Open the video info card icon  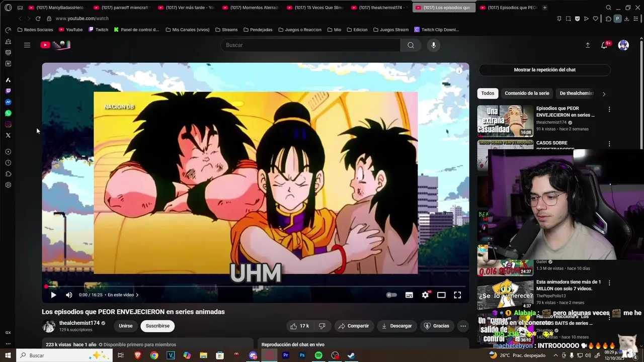pyautogui.click(x=459, y=71)
